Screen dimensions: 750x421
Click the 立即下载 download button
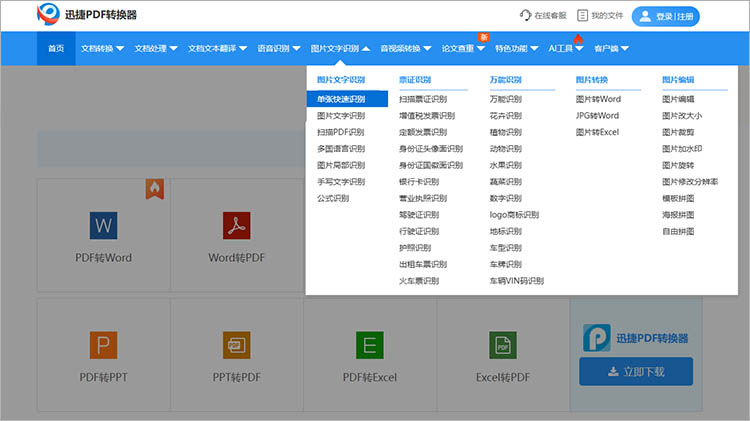636,371
